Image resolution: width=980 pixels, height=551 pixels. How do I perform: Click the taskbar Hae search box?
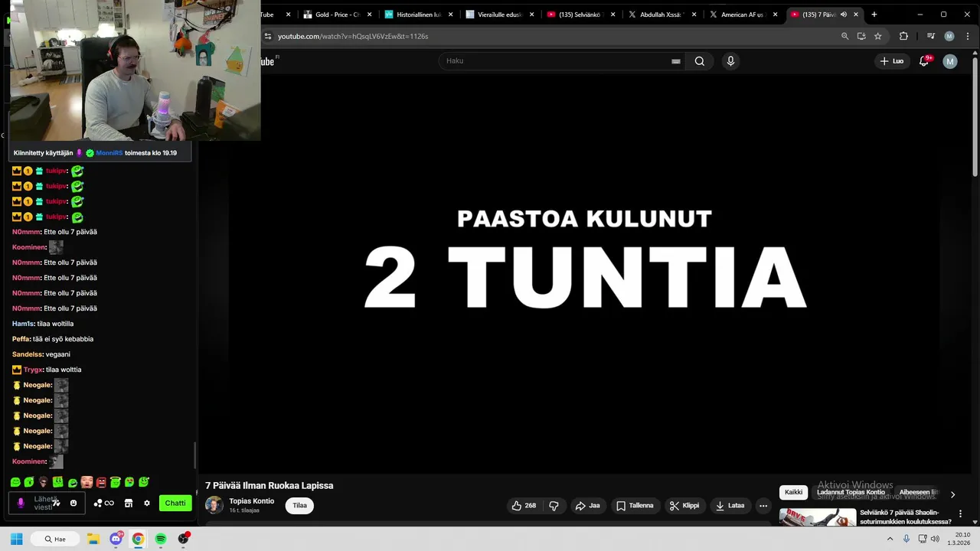(x=56, y=539)
